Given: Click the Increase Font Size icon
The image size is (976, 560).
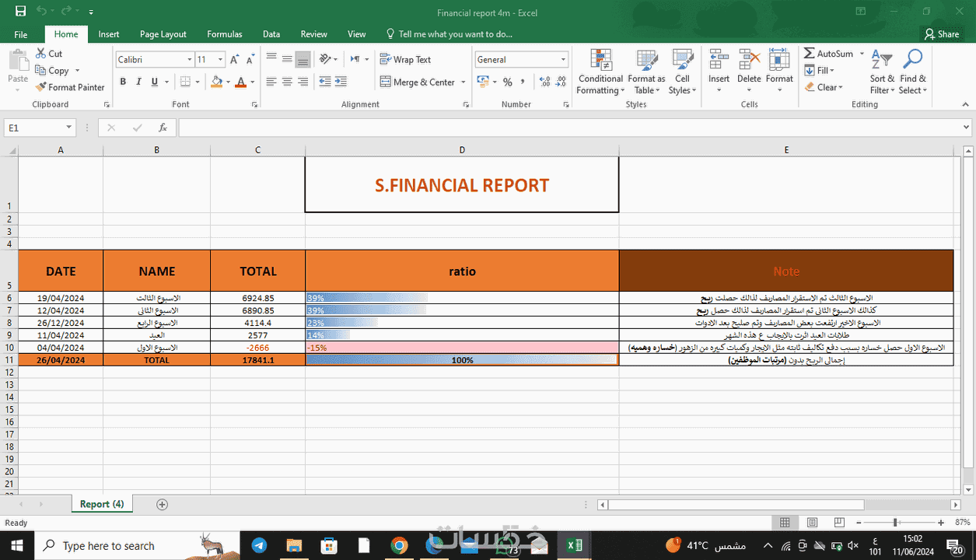Looking at the screenshot, I should point(234,60).
